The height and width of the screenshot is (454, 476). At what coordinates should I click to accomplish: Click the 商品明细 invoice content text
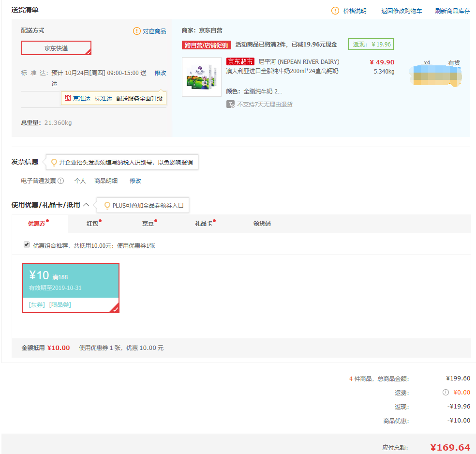[x=105, y=181]
